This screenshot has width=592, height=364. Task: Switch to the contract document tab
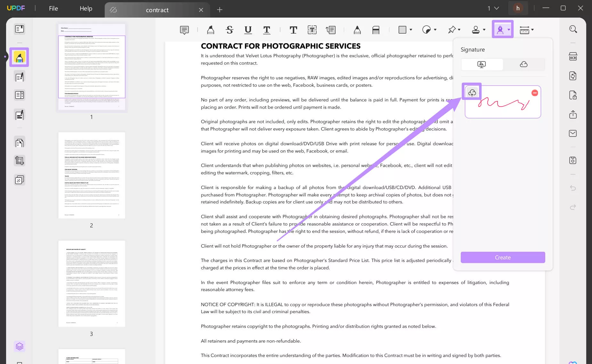coord(157,10)
